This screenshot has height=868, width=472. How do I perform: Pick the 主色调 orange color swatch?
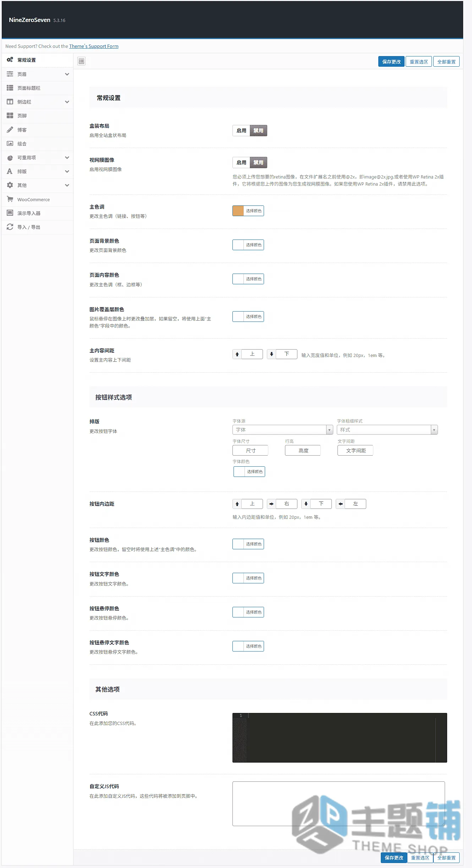[x=238, y=211]
